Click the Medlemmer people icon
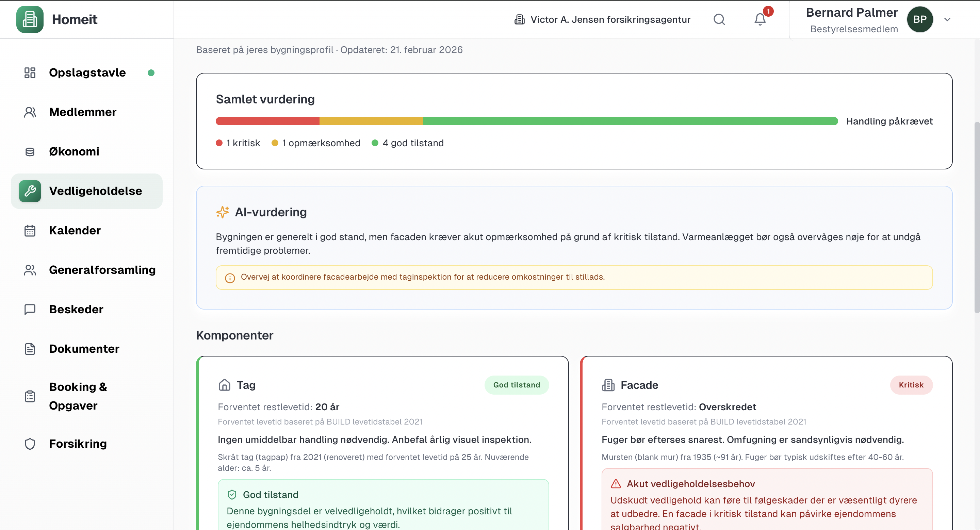This screenshot has width=980, height=530. (30, 112)
